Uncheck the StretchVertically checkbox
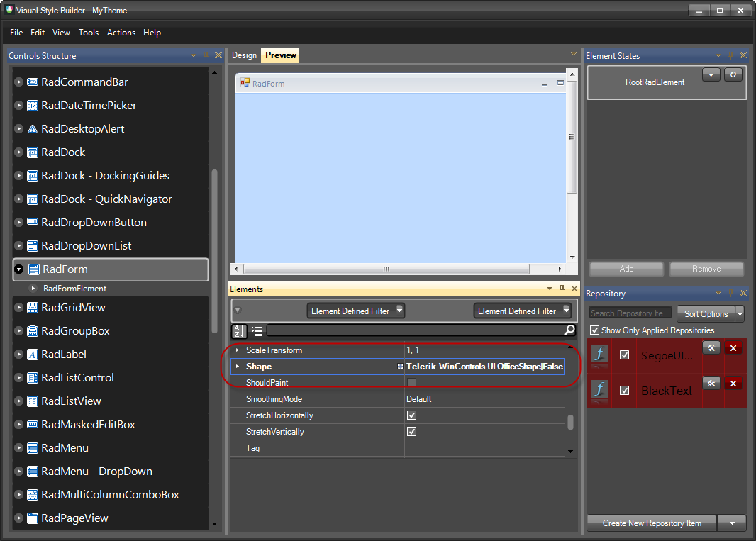The width and height of the screenshot is (756, 541). tap(411, 432)
